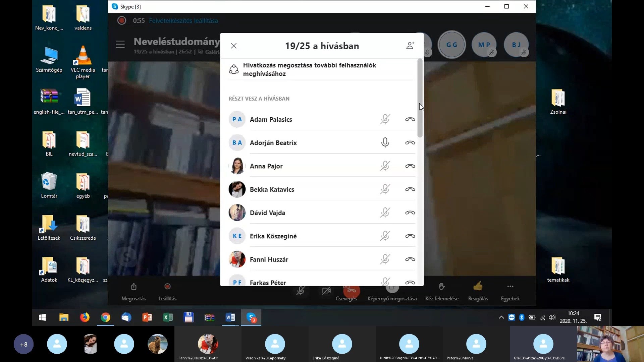Show hidden system tray icons
The width and height of the screenshot is (644, 362).
(x=501, y=317)
